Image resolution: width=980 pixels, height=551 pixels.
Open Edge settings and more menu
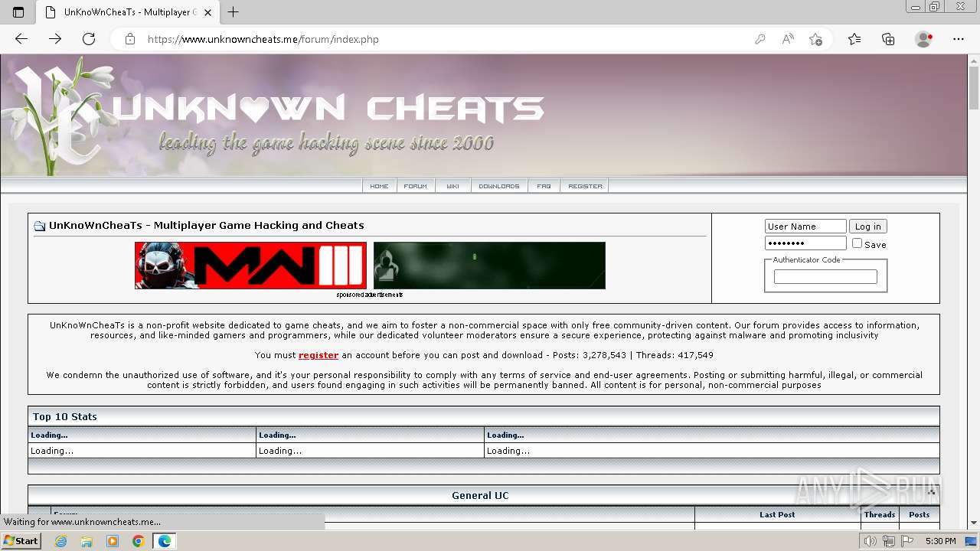959,39
